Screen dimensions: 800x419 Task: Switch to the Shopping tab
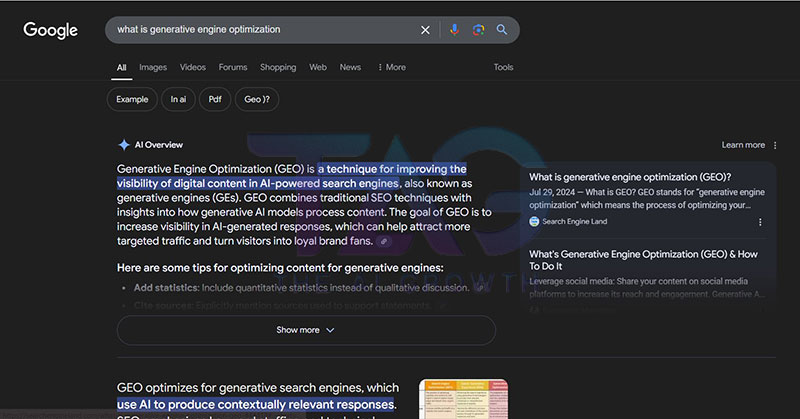click(x=278, y=67)
